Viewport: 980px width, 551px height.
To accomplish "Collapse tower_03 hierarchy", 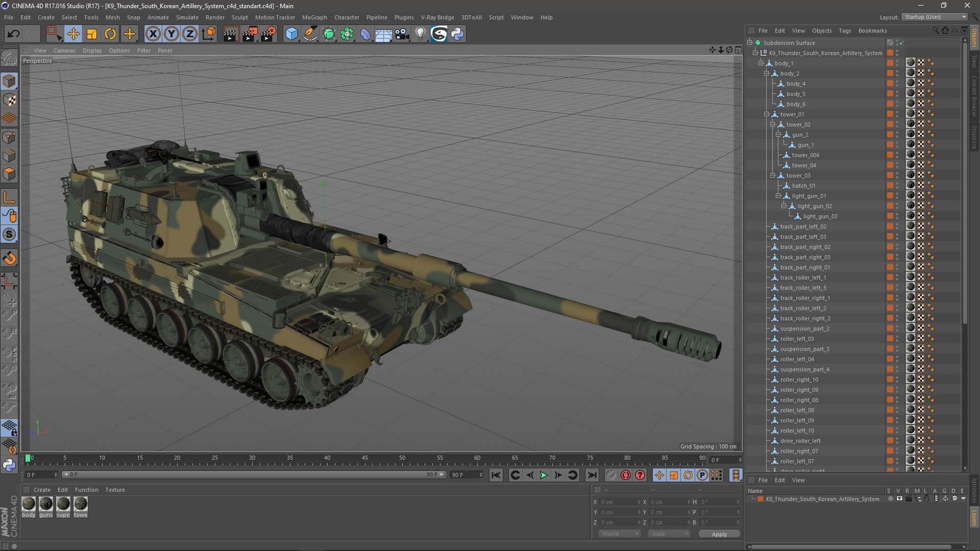I will (773, 176).
